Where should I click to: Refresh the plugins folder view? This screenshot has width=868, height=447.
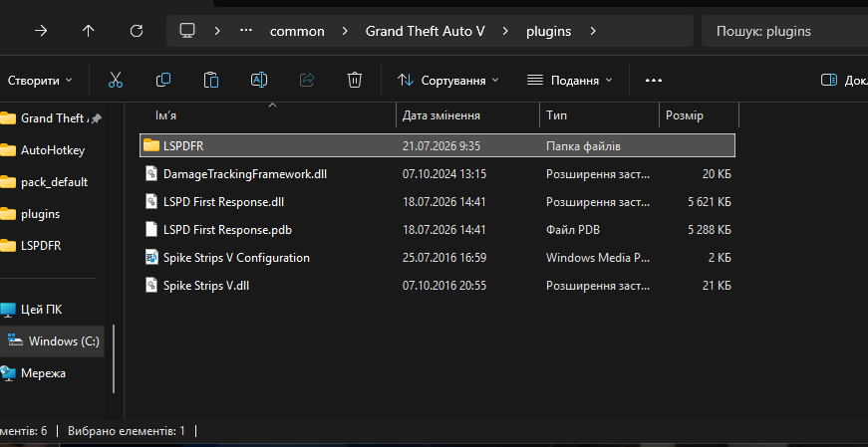click(x=137, y=31)
